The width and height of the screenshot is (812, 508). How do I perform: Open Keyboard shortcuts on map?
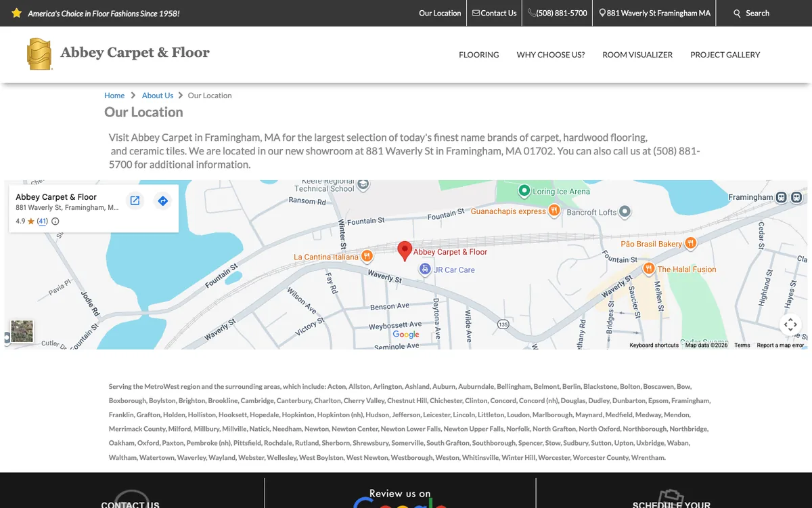654,345
